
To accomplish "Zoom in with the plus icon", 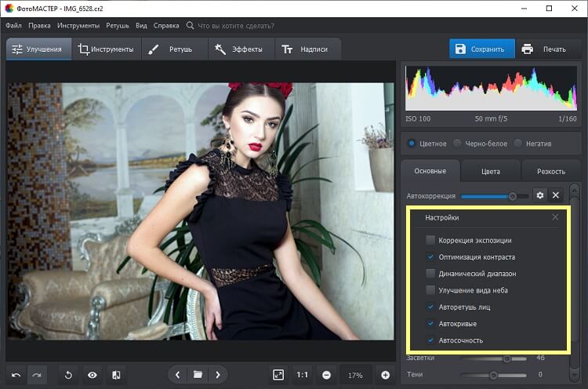I will pos(385,375).
